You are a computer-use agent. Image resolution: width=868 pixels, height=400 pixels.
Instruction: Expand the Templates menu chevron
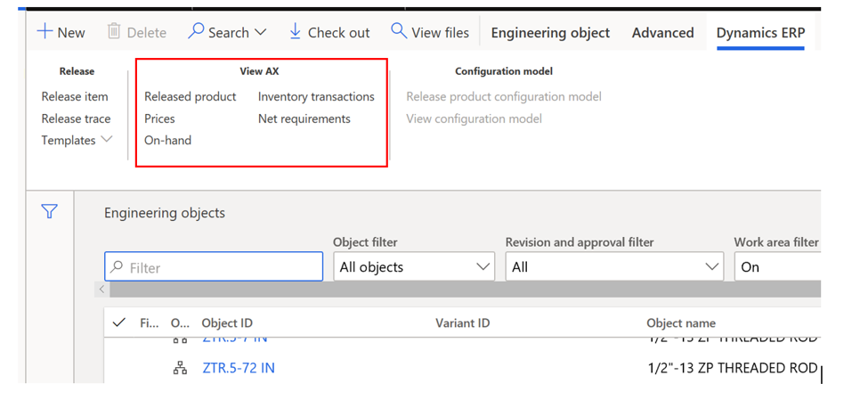point(107,140)
